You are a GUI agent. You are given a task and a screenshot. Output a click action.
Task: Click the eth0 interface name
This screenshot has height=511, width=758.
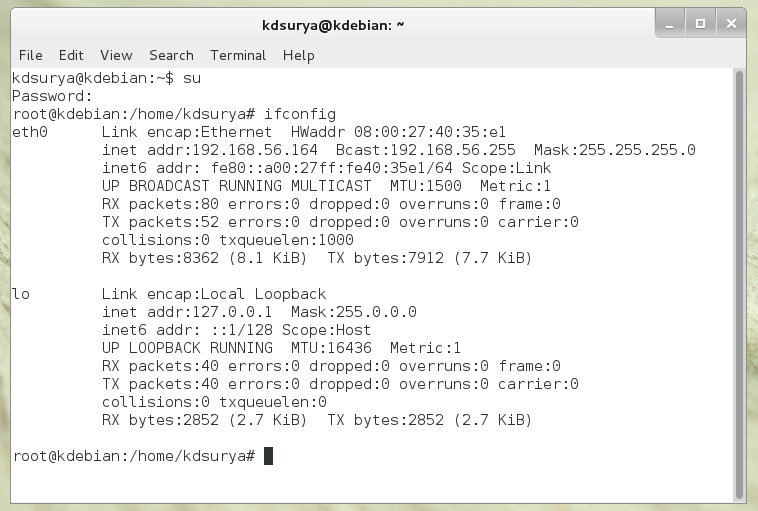[x=30, y=132]
